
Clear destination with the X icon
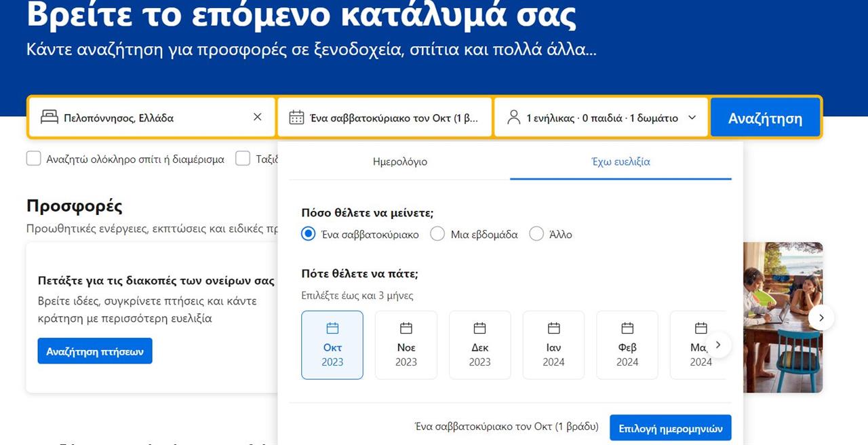pos(257,117)
